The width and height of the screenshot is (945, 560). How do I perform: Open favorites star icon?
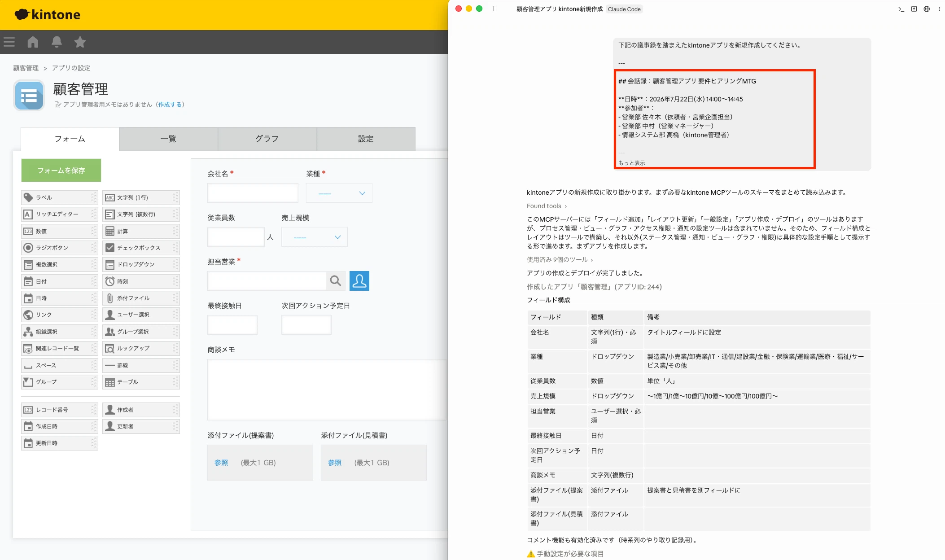[80, 42]
